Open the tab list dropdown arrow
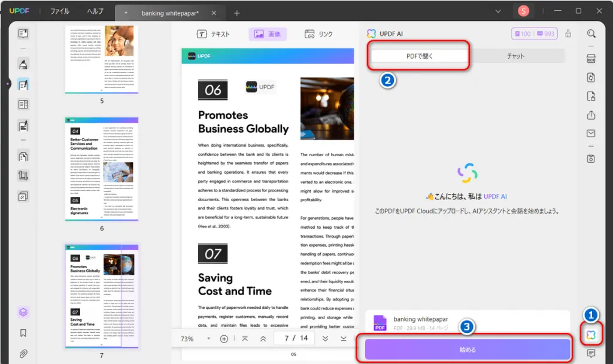613x364 pixels. pos(497,11)
